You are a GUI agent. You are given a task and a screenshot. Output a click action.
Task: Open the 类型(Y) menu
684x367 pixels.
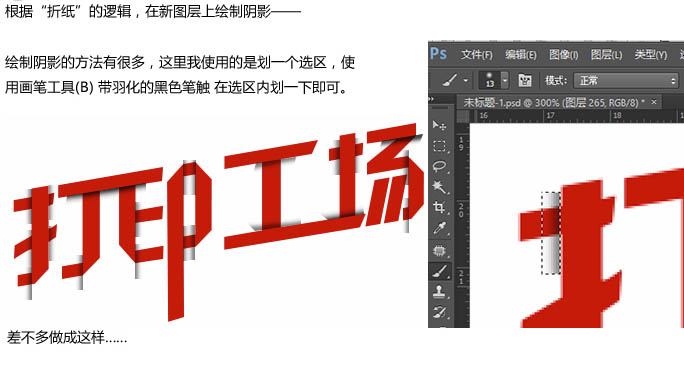(651, 55)
